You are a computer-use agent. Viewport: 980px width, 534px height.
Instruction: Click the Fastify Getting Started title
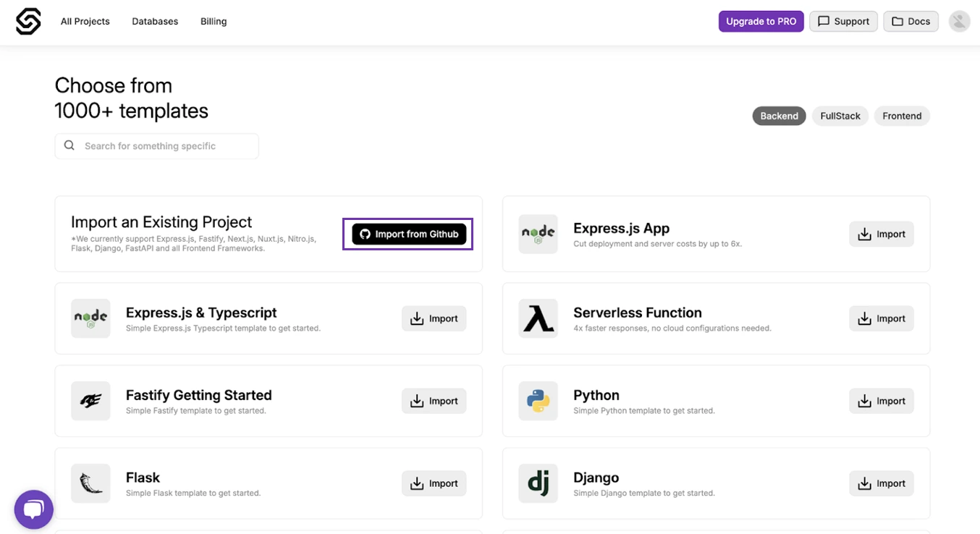tap(198, 395)
